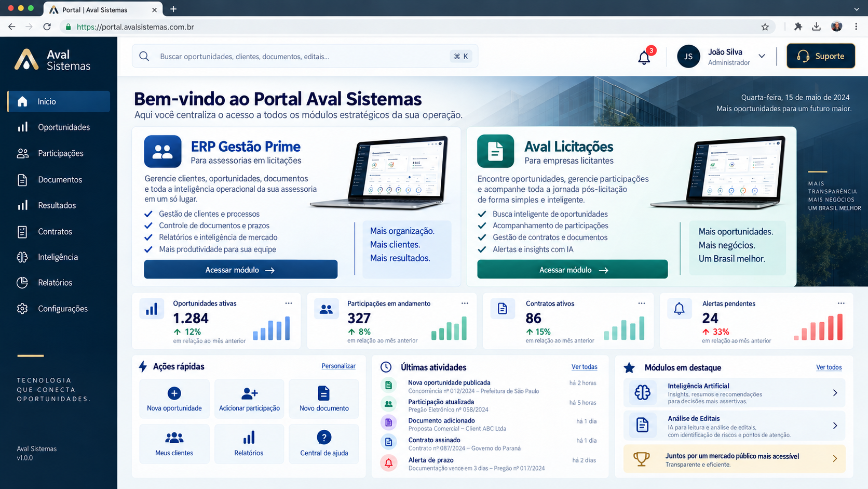Click the Nova oportunidade plus icon
868x489 pixels.
[x=174, y=393]
